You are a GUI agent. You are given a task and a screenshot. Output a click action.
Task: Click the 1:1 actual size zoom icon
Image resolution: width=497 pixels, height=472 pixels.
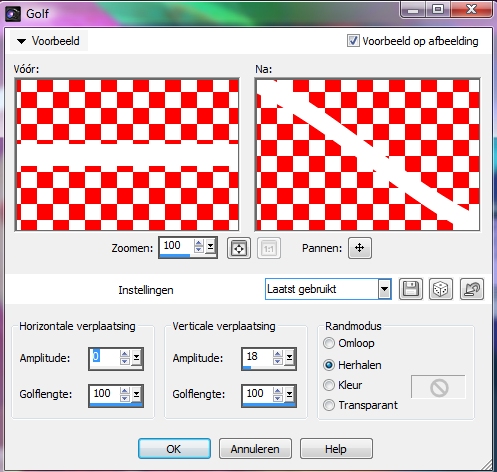point(269,248)
